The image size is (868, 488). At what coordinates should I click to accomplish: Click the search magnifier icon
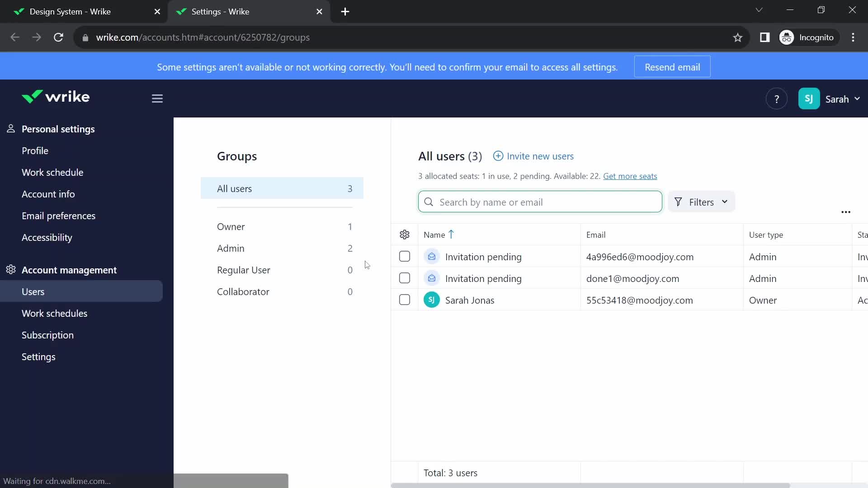click(x=428, y=202)
